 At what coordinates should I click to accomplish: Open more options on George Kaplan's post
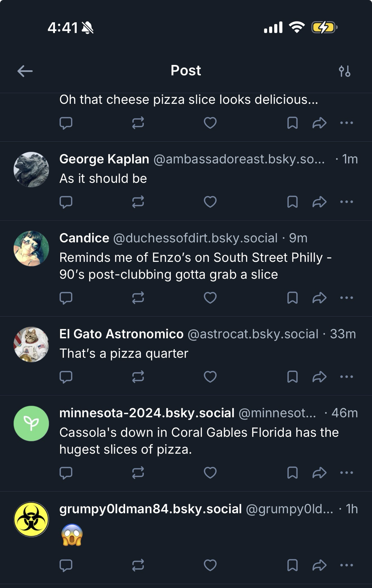346,202
